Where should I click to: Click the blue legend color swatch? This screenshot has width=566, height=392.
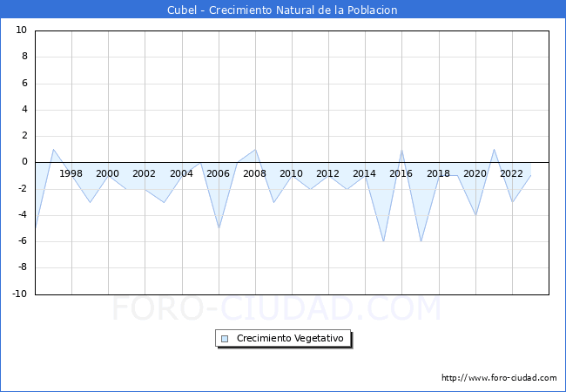225,339
